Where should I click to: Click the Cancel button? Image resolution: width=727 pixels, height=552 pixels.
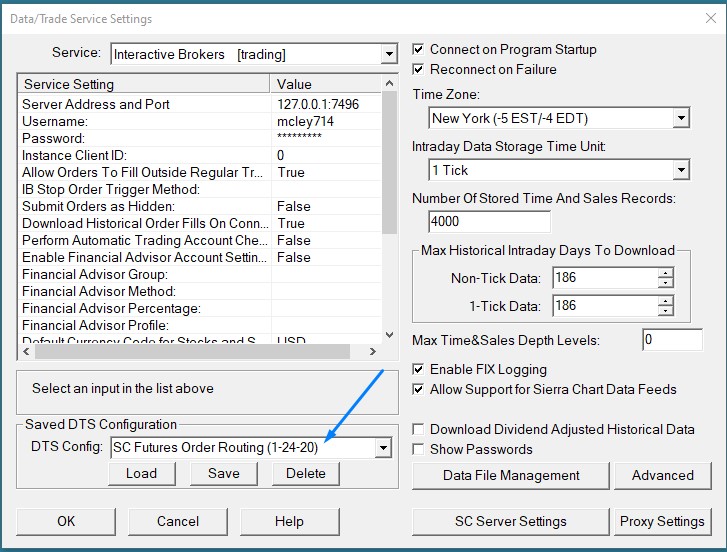(178, 521)
